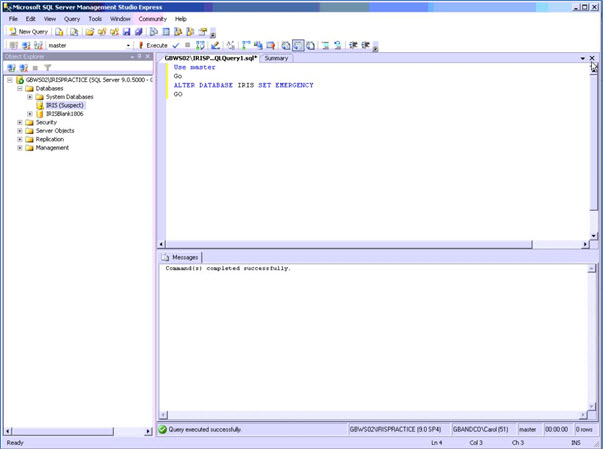Expand the Security folder
The image size is (603, 449).
pyautogui.click(x=20, y=122)
